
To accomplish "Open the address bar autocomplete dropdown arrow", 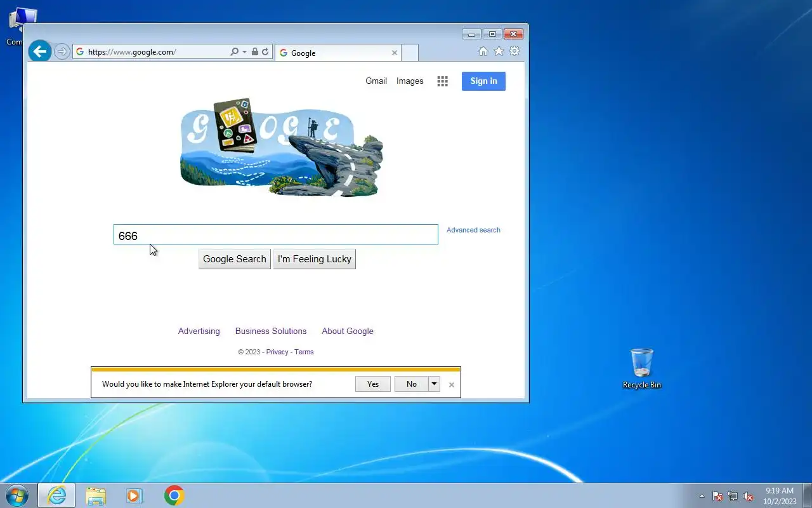I will 244,52.
